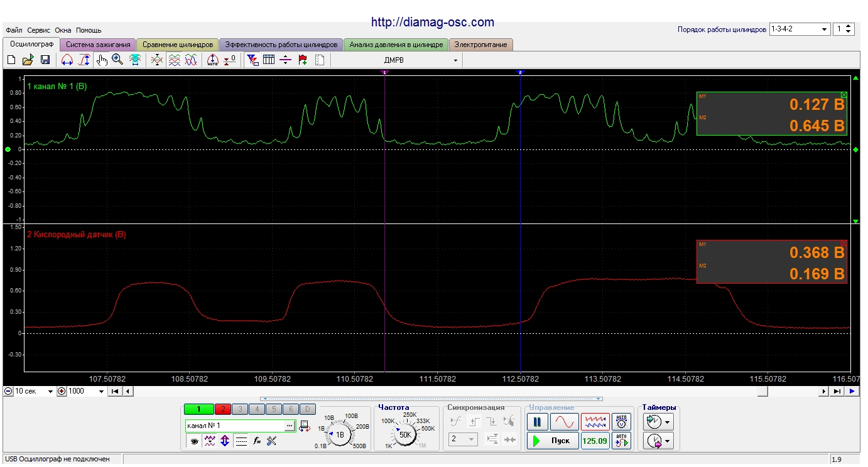This screenshot has height=467, width=868.
Task: Toggle channel 4 button
Action: 256,409
